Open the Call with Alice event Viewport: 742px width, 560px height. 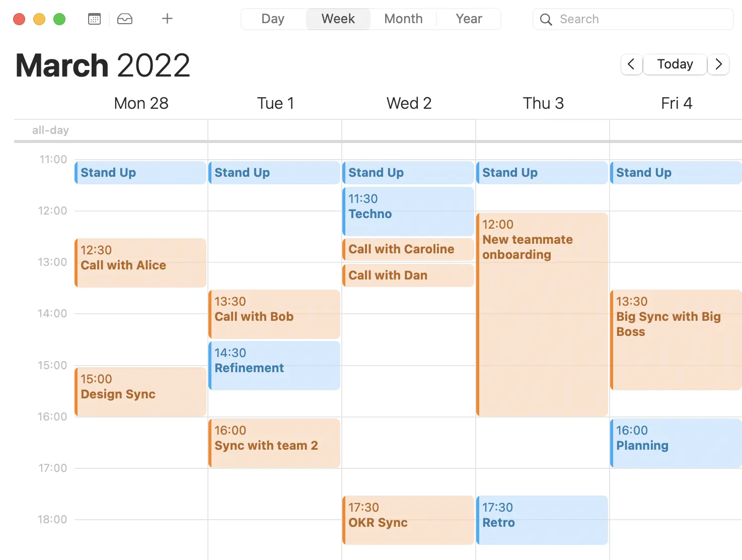(140, 262)
